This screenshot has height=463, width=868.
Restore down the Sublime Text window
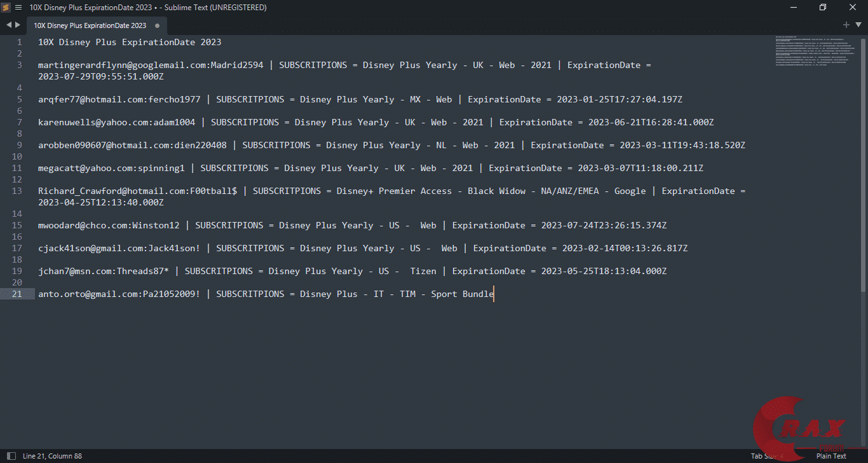pyautogui.click(x=823, y=8)
